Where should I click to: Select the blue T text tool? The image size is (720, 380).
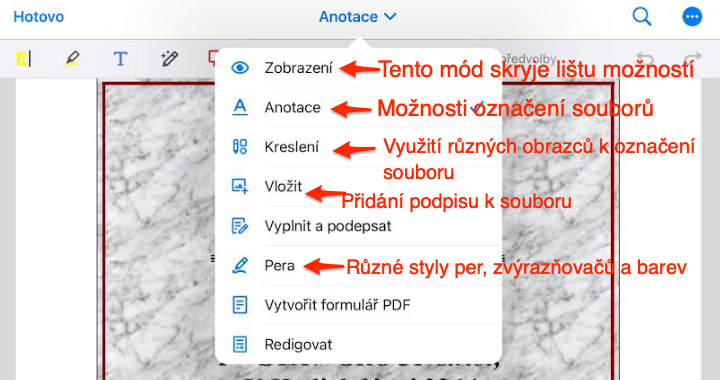tap(120, 59)
